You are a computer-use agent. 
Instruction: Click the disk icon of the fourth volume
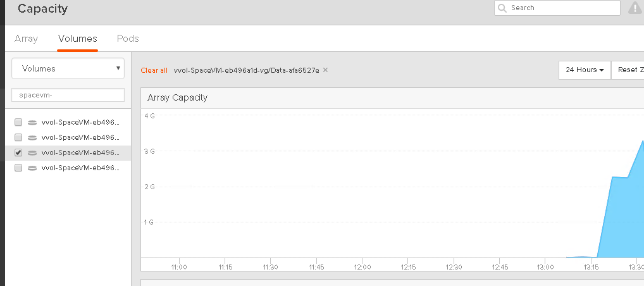point(32,168)
